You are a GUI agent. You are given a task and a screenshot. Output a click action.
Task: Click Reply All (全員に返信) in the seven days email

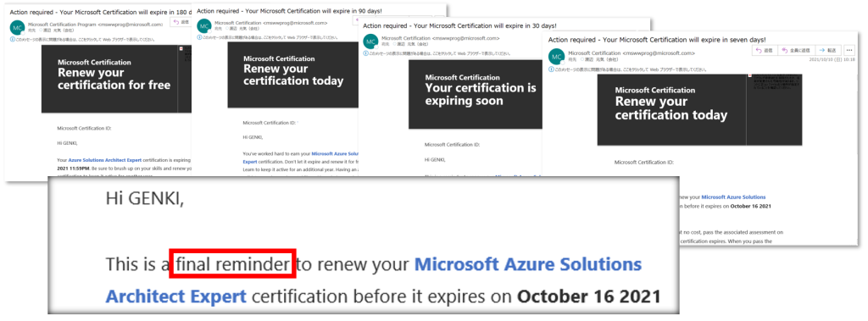point(795,50)
